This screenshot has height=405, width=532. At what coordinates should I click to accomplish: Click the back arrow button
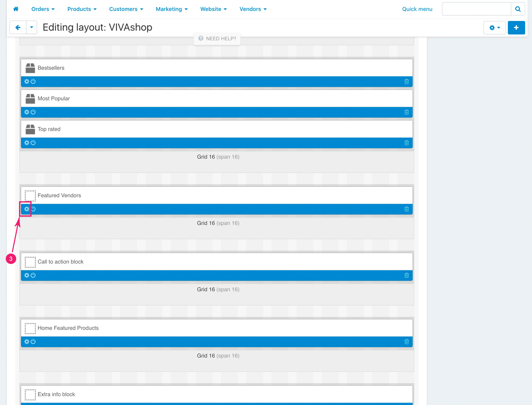pyautogui.click(x=18, y=27)
